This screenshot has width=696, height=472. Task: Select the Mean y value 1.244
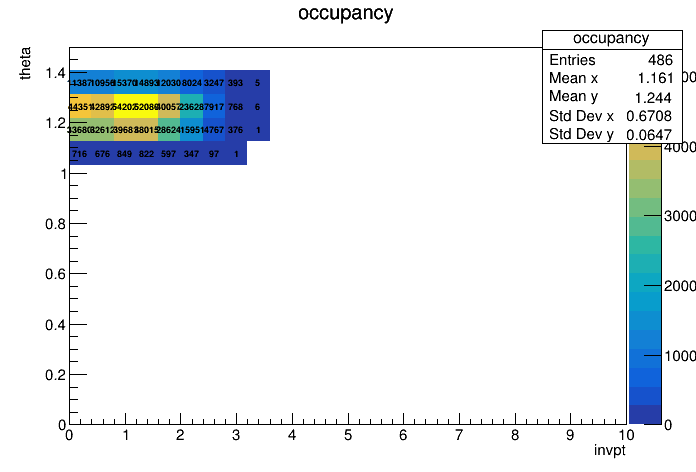[x=653, y=98]
